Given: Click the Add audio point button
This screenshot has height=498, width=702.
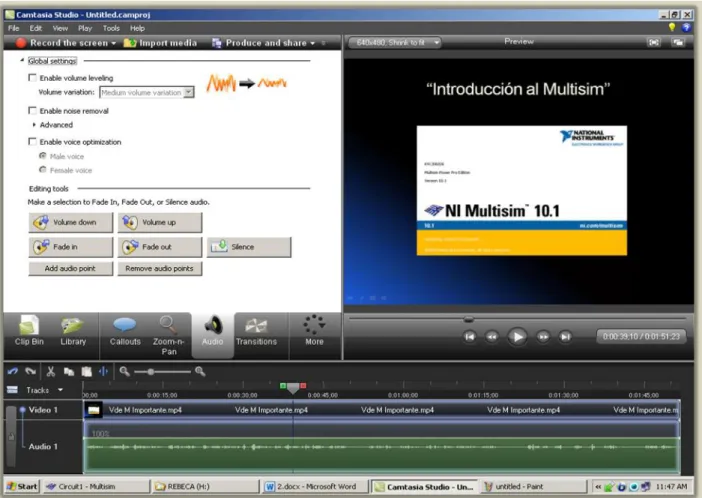Looking at the screenshot, I should pos(70,269).
